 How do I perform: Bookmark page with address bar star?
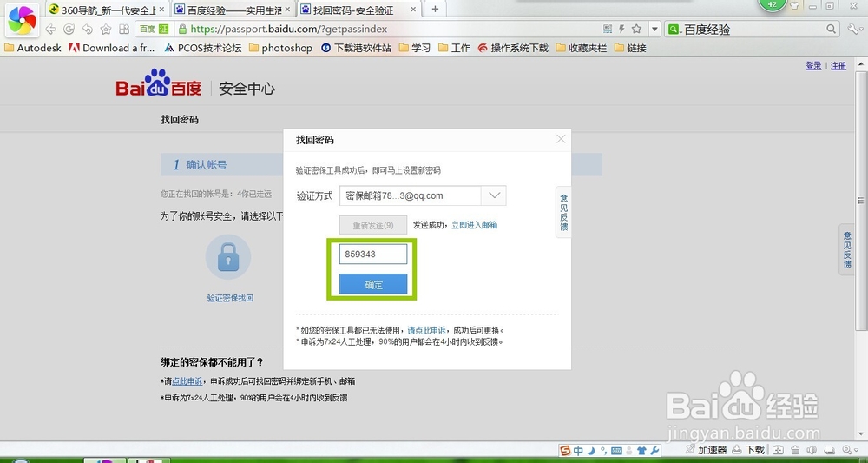pos(636,29)
